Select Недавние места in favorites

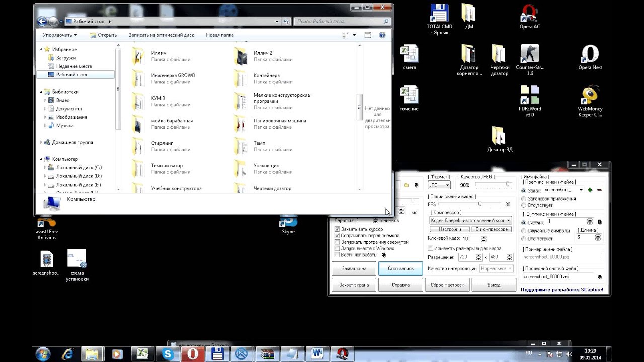point(73,66)
